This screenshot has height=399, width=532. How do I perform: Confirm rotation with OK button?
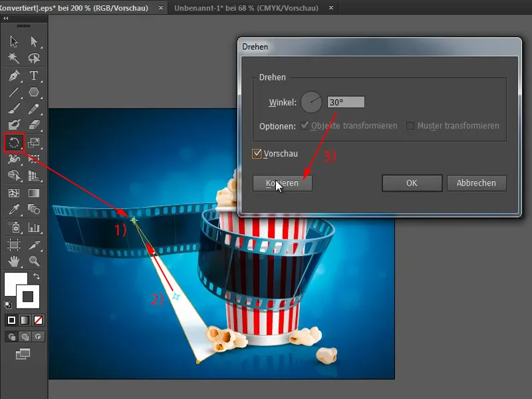point(412,183)
